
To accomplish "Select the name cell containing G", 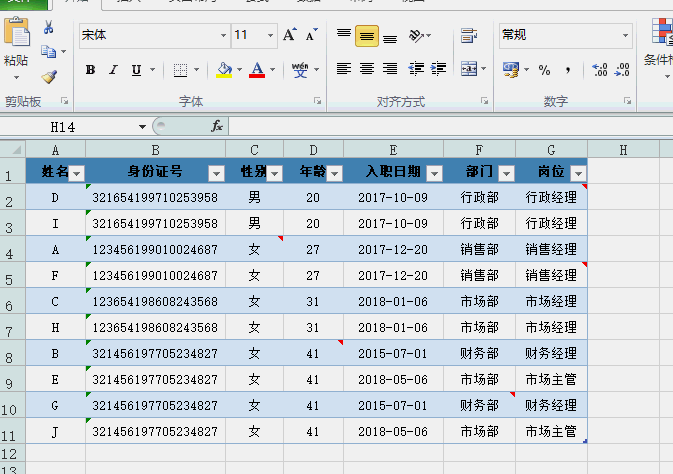I will point(55,405).
